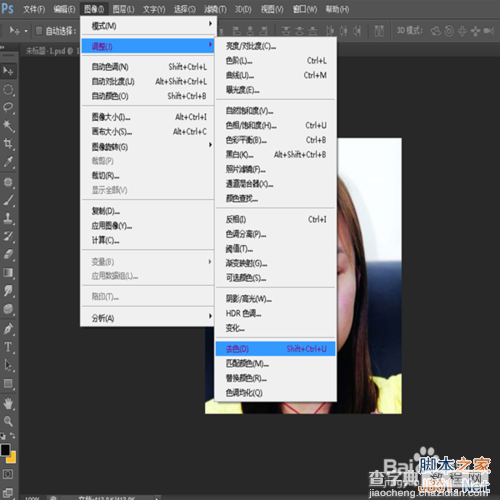Open the 编辑(E) menu

[x=64, y=9]
